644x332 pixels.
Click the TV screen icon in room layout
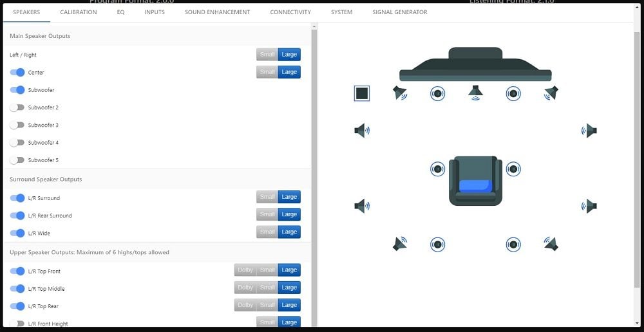point(475,66)
